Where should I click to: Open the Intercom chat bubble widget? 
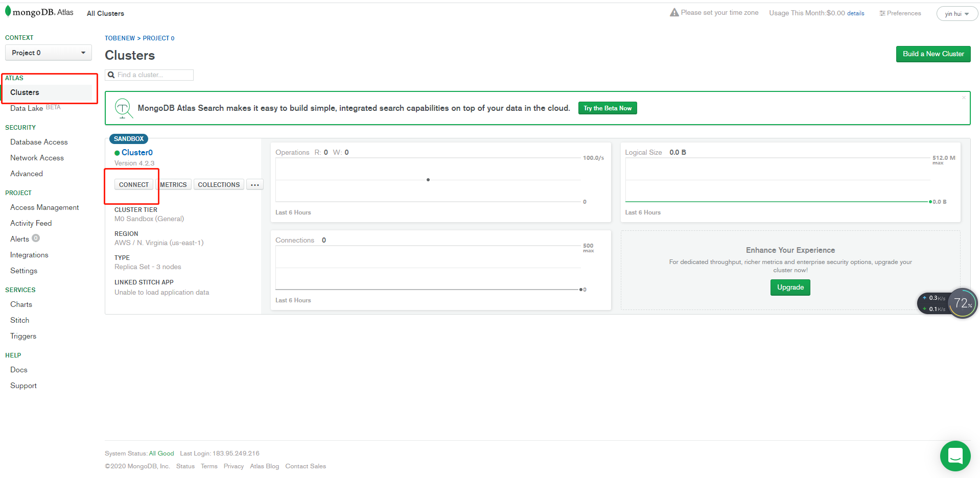pos(955,456)
